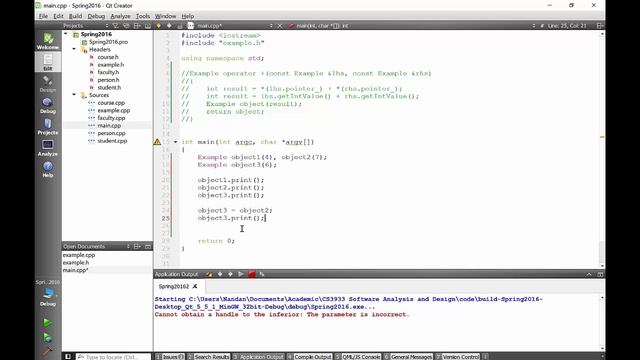The width and height of the screenshot is (640, 360).
Task: Show the General Messages pane
Action: (x=408, y=357)
